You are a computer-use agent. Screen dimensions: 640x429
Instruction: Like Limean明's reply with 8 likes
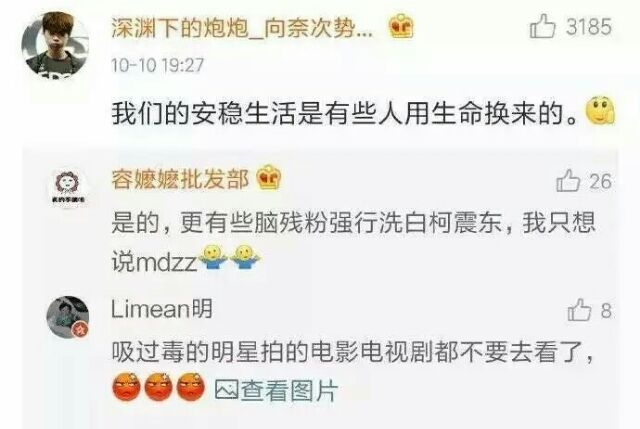[580, 310]
